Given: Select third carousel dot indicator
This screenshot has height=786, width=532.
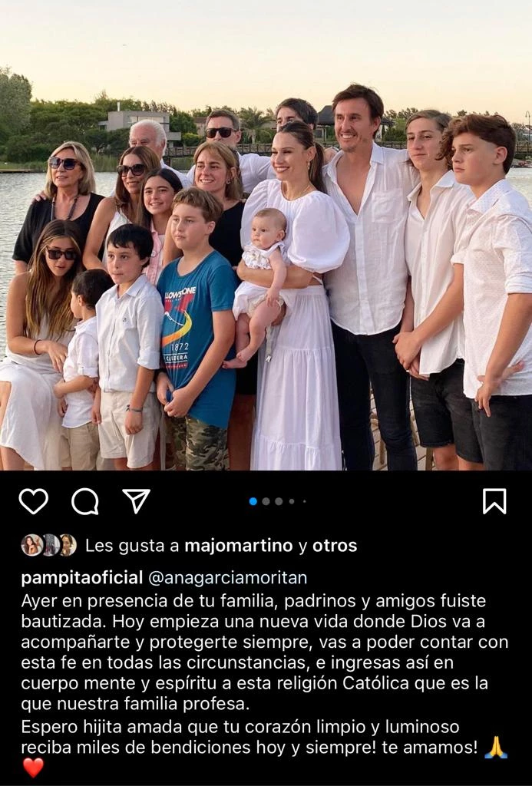Looking at the screenshot, I should tap(279, 501).
